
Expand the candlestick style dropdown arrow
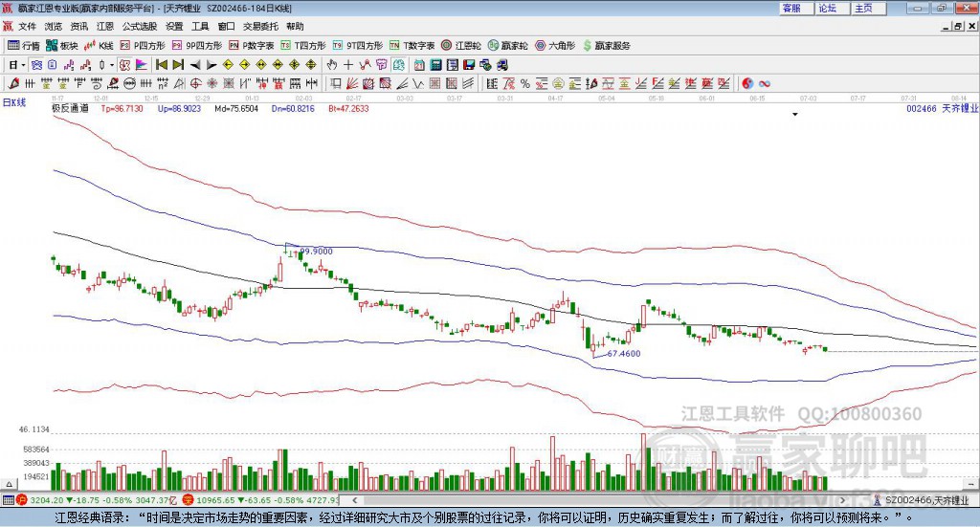[112, 65]
